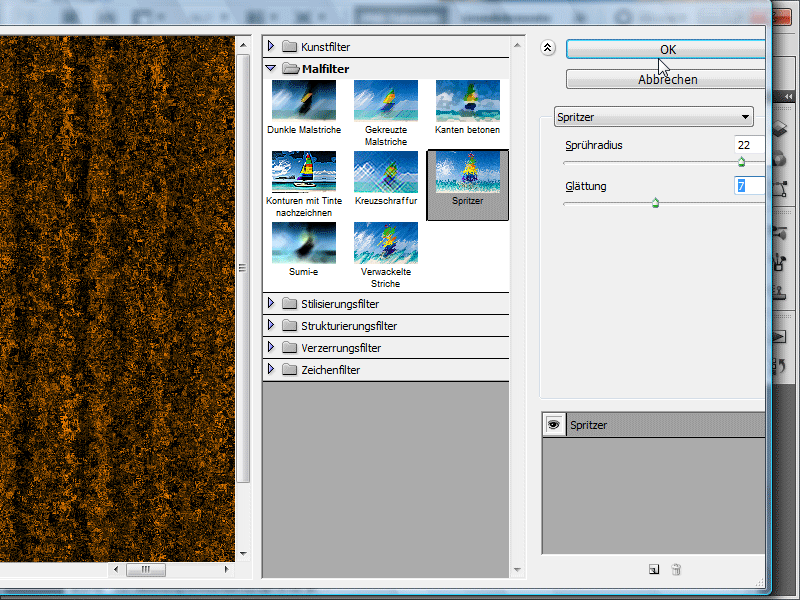Open the Brush panel icon in Photoshop dock

click(x=780, y=233)
